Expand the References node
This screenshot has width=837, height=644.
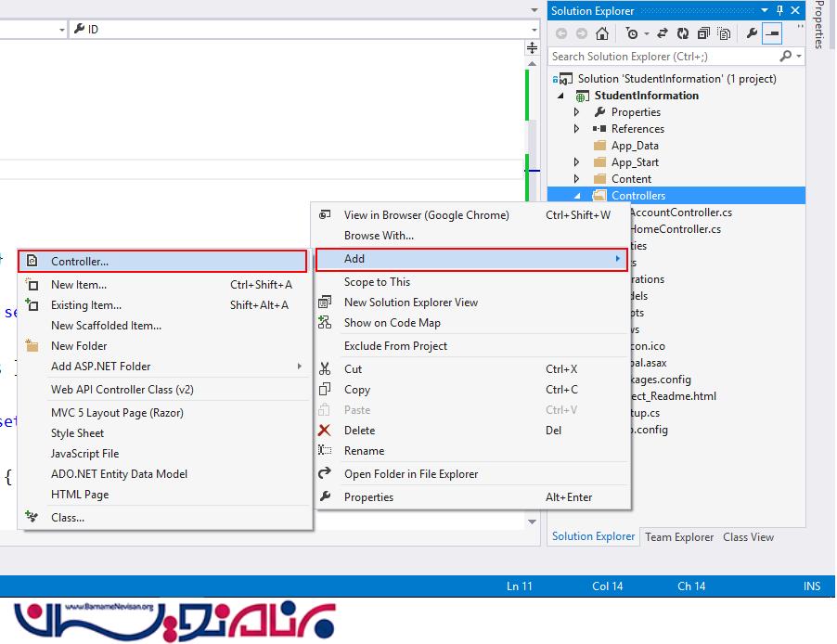[576, 129]
